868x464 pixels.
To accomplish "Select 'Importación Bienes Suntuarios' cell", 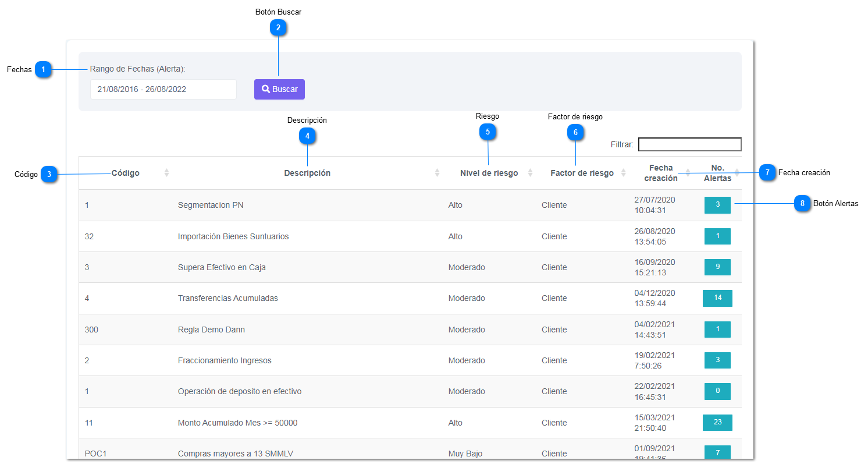I will [233, 236].
